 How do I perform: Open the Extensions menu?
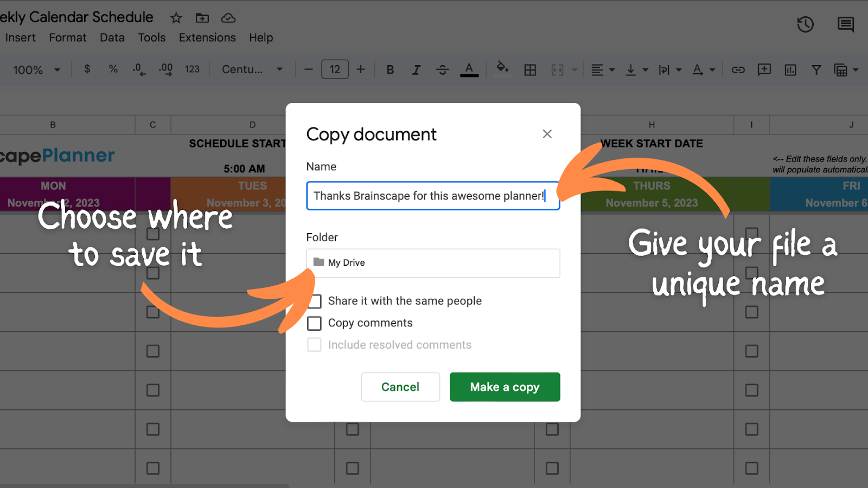click(207, 37)
